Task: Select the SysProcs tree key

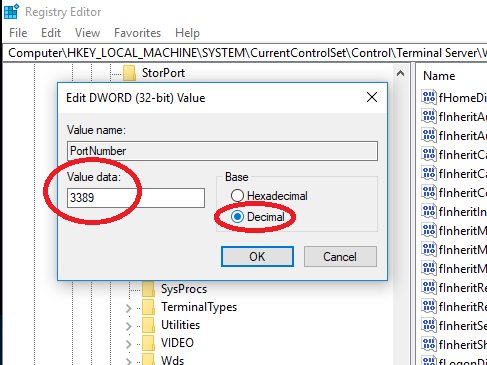Action: pos(184,289)
